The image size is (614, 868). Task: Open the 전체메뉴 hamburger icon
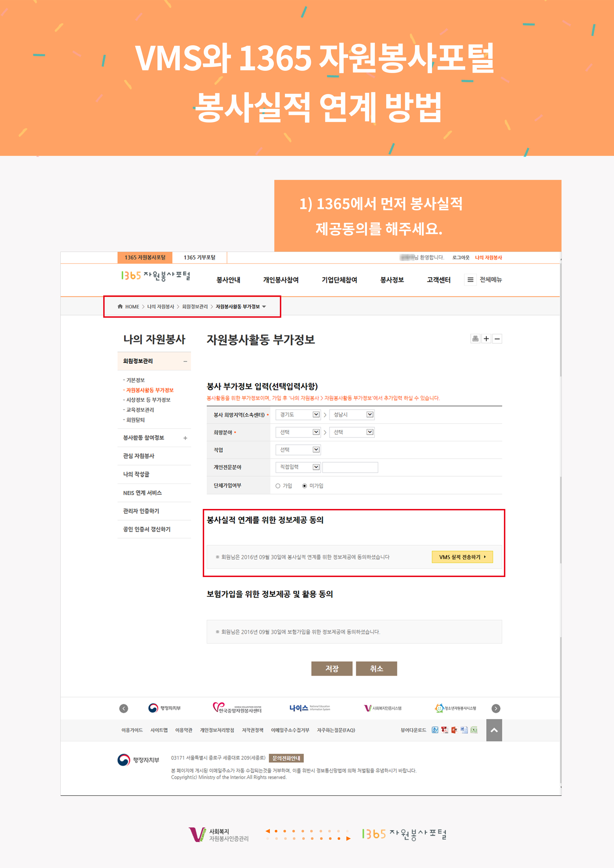(470, 280)
